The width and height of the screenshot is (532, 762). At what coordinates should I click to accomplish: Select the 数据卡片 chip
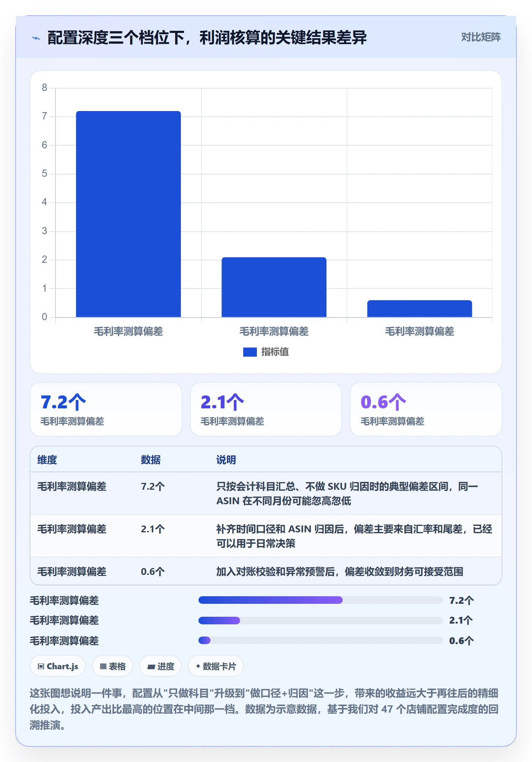pos(215,666)
